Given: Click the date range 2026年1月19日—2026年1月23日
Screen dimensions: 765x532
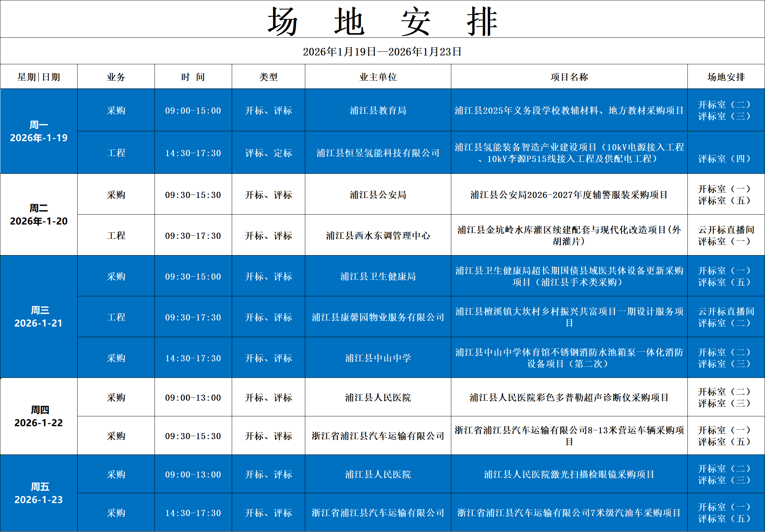Looking at the screenshot, I should [382, 52].
